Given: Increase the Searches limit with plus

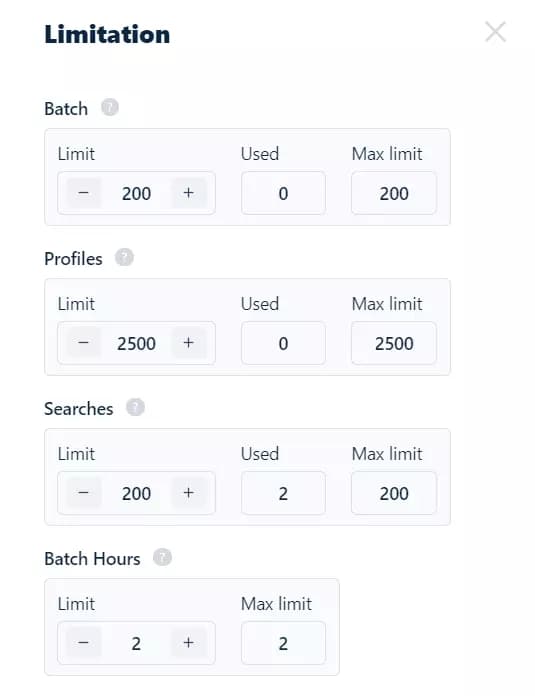Looking at the screenshot, I should [189, 493].
